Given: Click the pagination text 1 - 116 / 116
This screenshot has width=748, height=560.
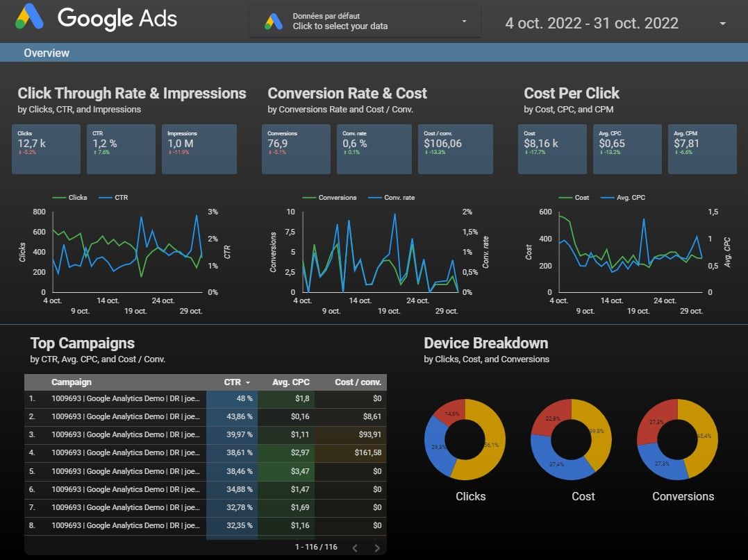Looking at the screenshot, I should pyautogui.click(x=316, y=547).
